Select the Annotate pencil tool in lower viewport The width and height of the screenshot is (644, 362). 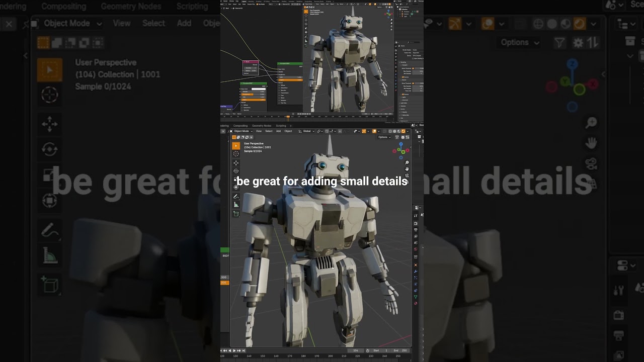pyautogui.click(x=236, y=197)
